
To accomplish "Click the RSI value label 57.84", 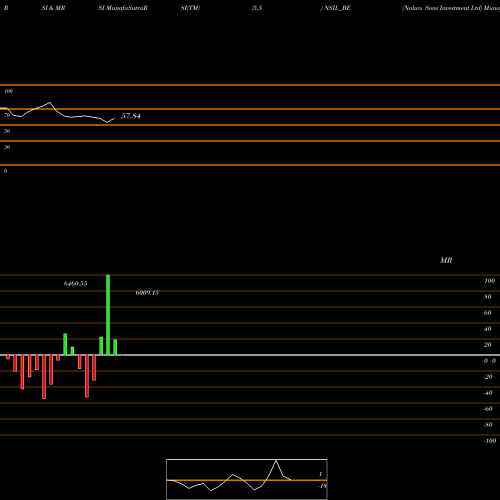I will coord(131,116).
